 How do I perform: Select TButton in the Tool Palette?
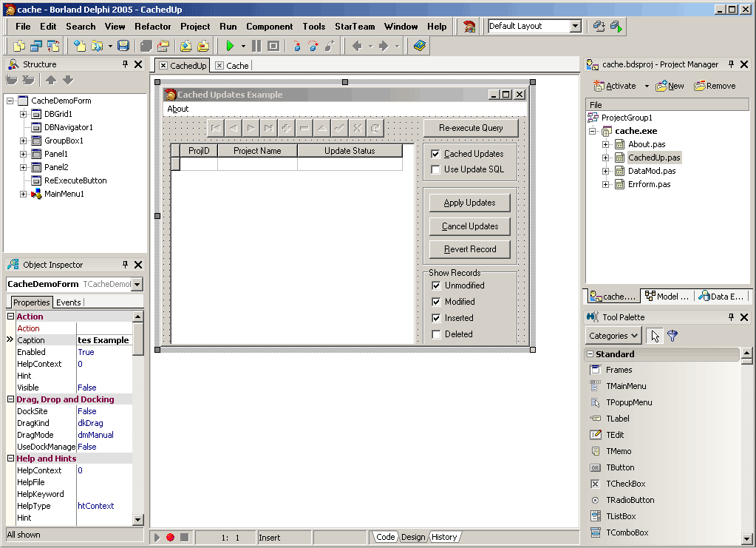coord(620,467)
